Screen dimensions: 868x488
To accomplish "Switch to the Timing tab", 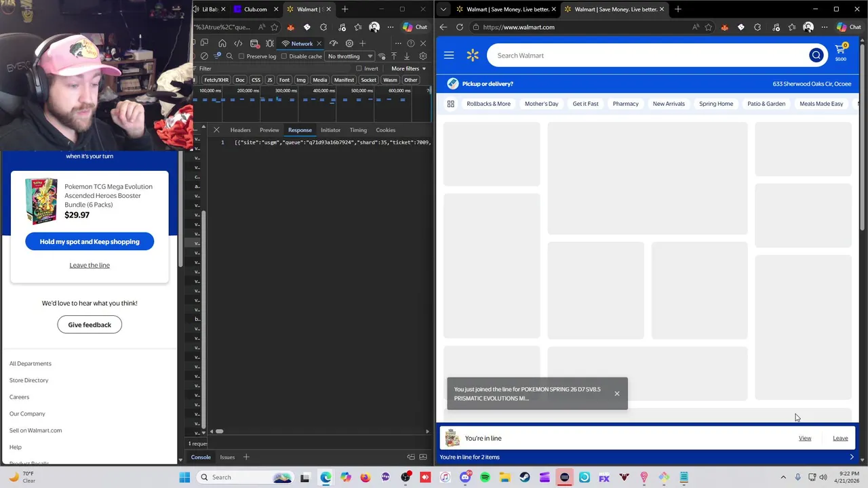I will click(x=358, y=130).
